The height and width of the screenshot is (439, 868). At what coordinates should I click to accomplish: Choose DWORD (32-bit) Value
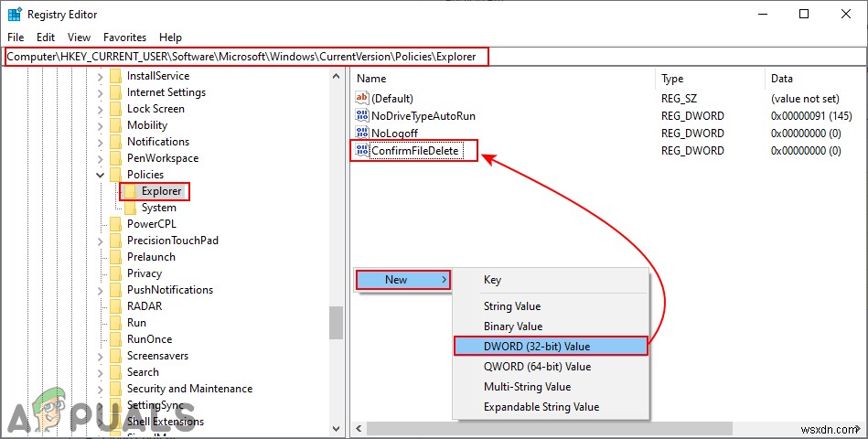coord(551,347)
